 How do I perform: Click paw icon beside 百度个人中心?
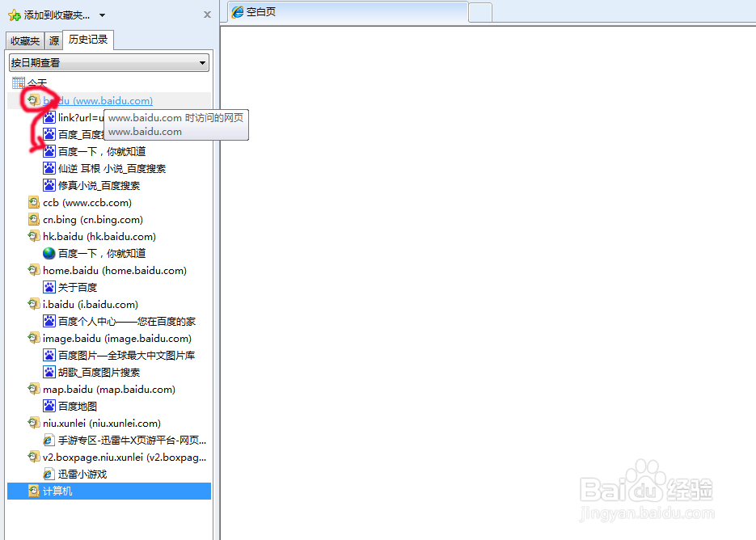(49, 321)
